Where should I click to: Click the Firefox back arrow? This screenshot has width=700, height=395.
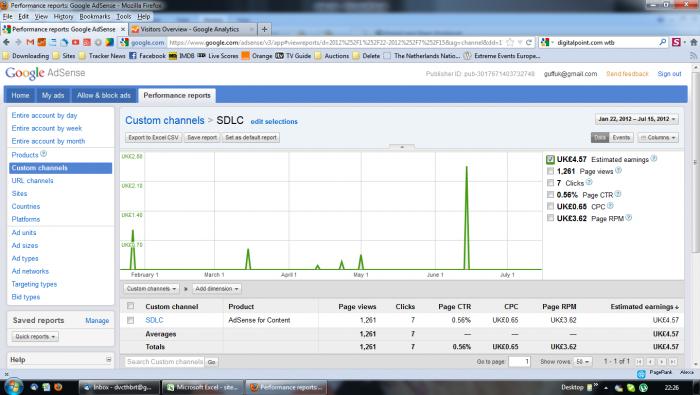click(6, 42)
